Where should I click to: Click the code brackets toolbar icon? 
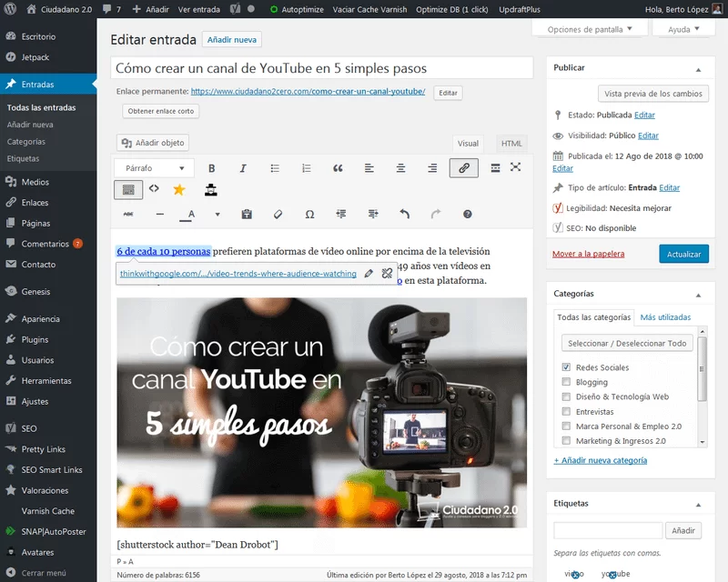[154, 188]
